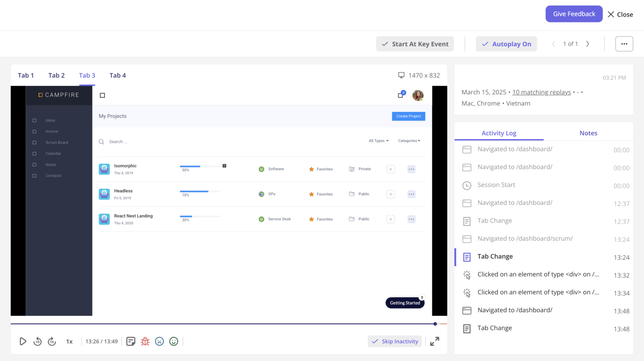Toggle Start At Key Event

(415, 44)
